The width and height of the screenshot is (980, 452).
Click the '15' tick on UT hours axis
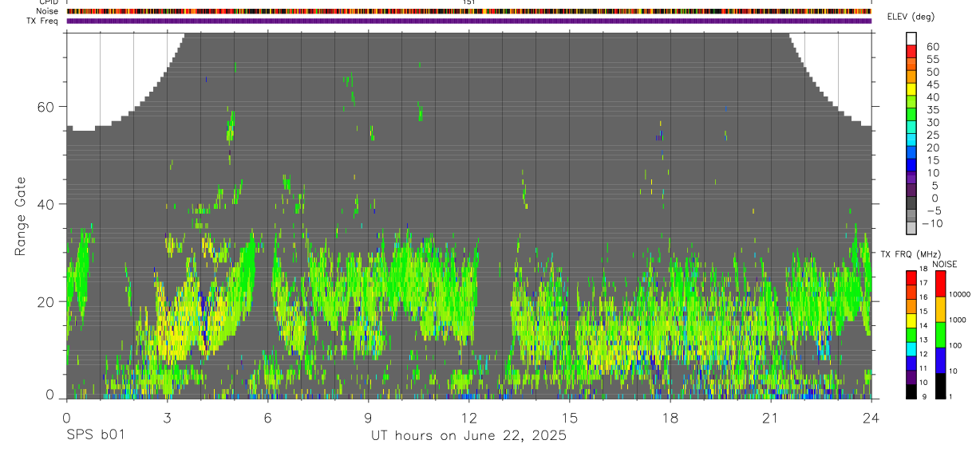[x=569, y=417]
